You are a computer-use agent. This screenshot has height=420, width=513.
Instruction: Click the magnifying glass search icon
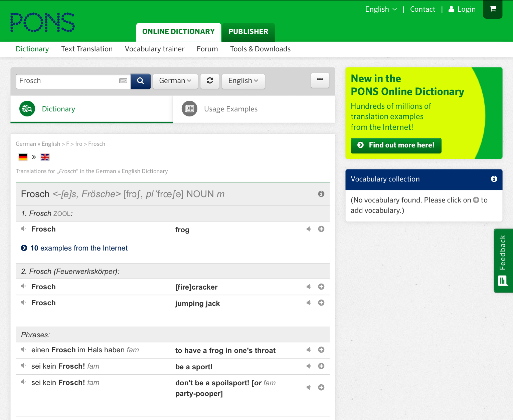coord(140,81)
